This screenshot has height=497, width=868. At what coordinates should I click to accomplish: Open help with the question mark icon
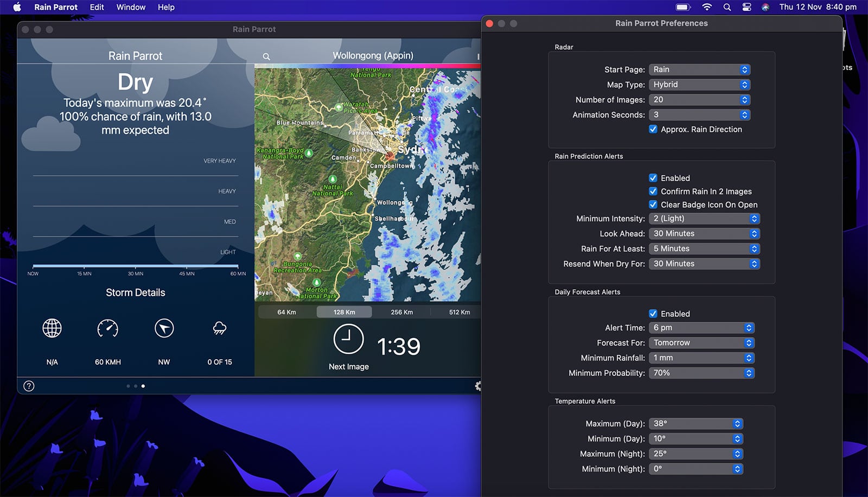coord(29,386)
